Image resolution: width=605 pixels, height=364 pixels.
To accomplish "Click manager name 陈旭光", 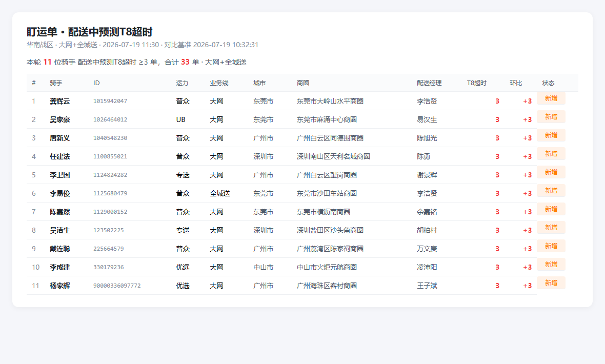I will click(427, 138).
